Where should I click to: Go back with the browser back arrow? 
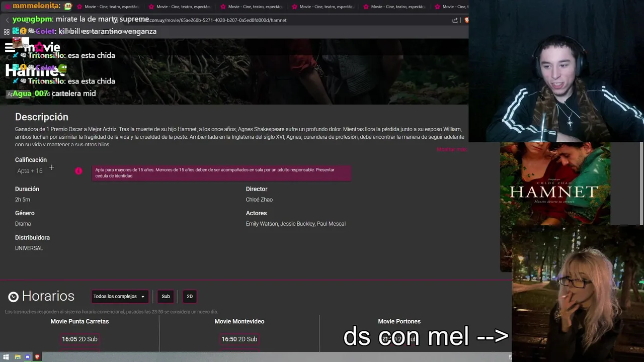tap(7, 20)
